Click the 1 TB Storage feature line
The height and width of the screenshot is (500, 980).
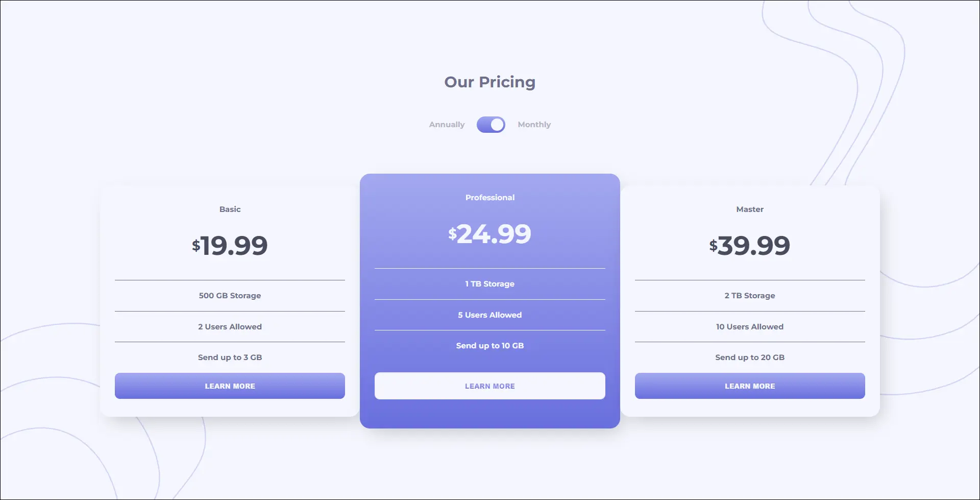tap(489, 284)
